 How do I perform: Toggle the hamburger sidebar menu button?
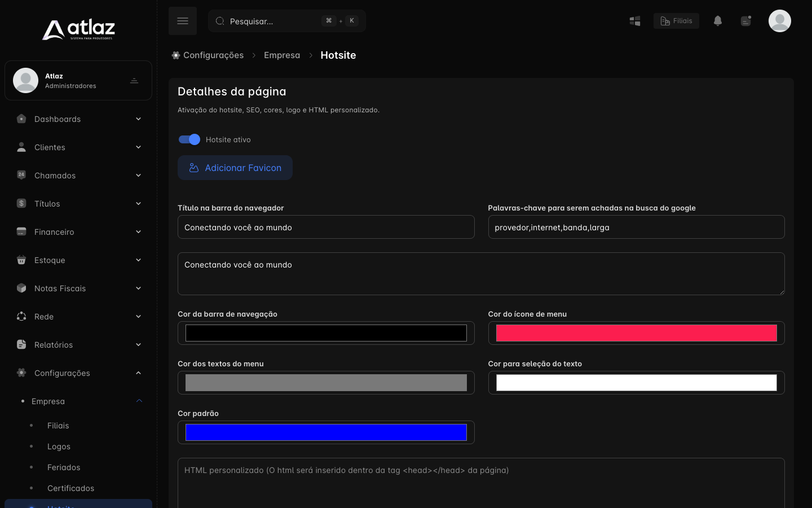183,21
